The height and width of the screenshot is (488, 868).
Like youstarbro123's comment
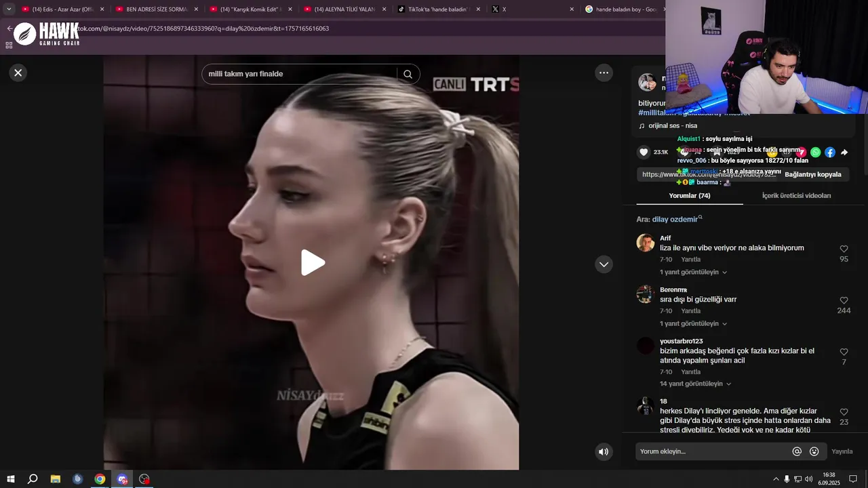(x=844, y=352)
